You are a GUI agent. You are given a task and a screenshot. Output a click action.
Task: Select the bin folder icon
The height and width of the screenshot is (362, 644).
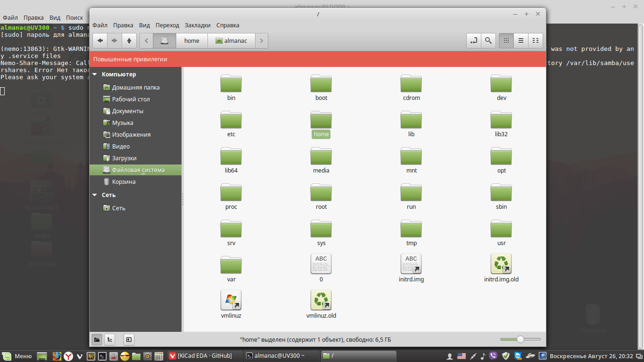pyautogui.click(x=231, y=83)
